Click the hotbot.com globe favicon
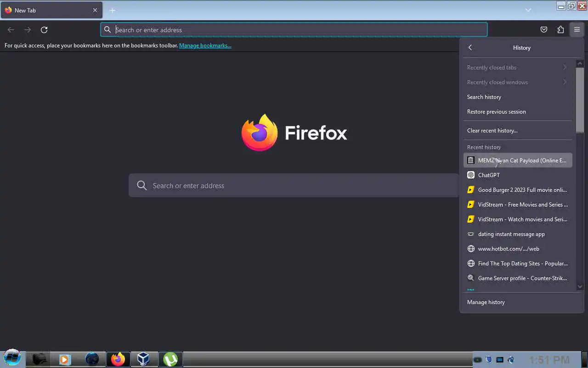 click(x=471, y=249)
